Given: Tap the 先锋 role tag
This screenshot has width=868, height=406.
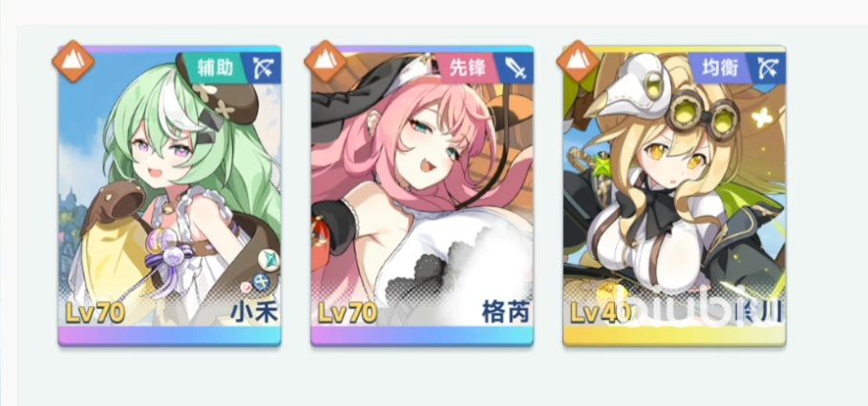Looking at the screenshot, I should [x=467, y=68].
